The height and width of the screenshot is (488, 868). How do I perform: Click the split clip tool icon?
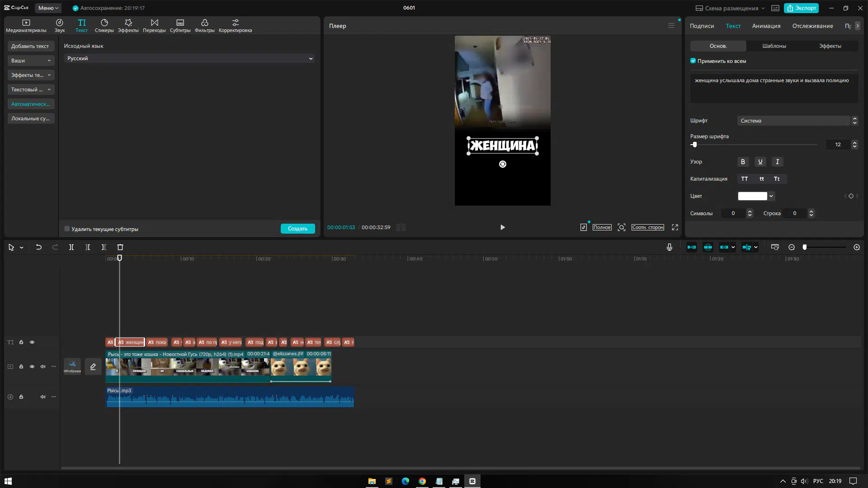point(71,247)
